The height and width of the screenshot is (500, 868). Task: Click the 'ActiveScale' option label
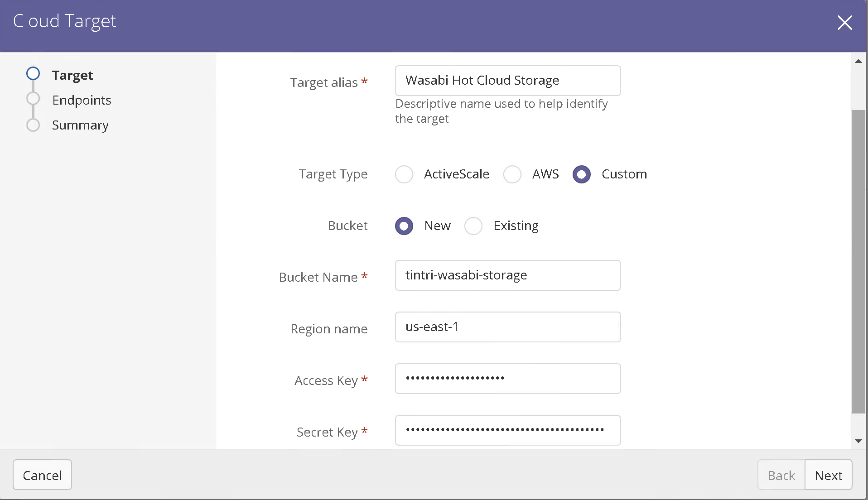pos(457,174)
